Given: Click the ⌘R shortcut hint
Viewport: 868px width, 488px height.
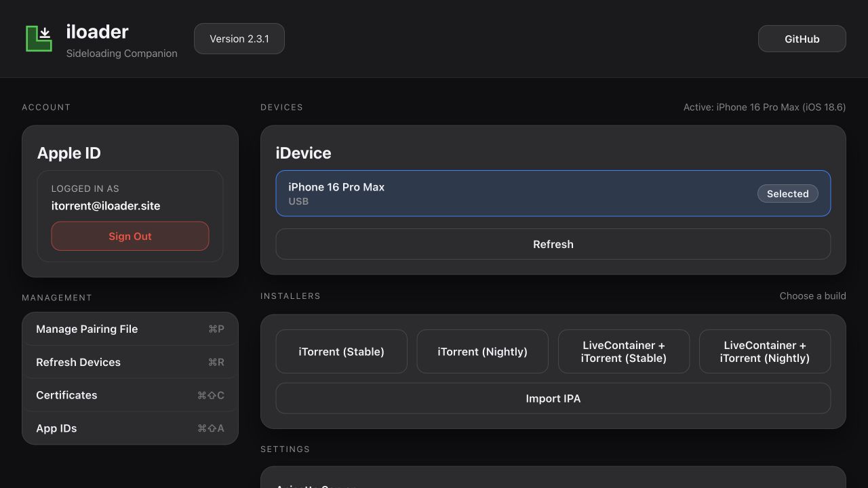Looking at the screenshot, I should (x=216, y=362).
